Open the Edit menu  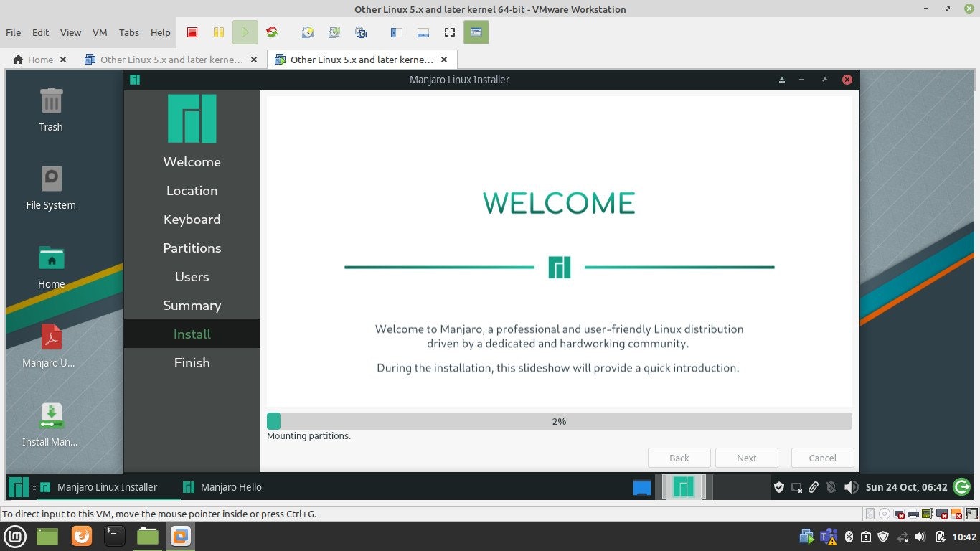41,32
